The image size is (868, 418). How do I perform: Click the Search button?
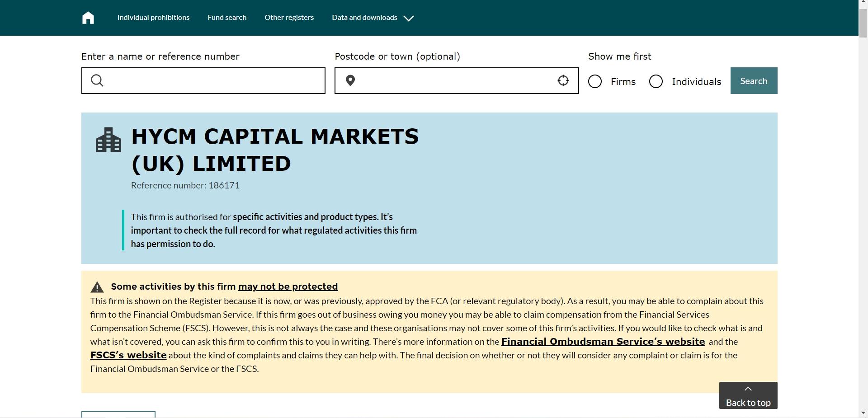pyautogui.click(x=754, y=81)
